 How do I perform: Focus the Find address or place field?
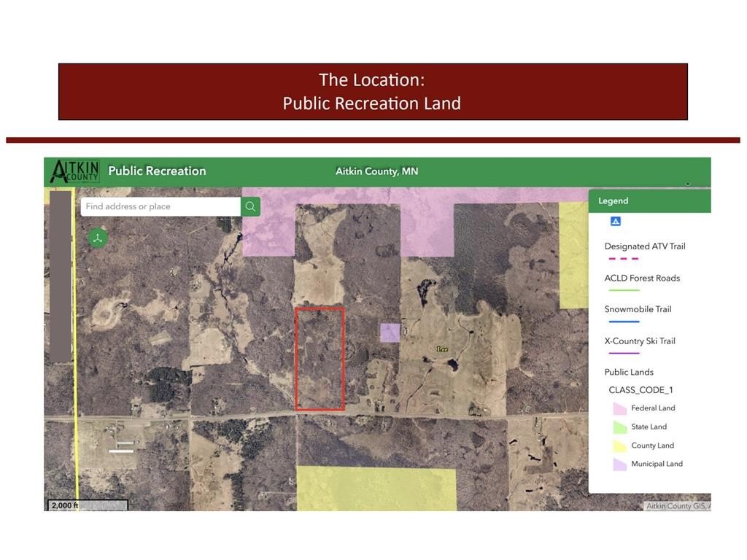pos(160,206)
